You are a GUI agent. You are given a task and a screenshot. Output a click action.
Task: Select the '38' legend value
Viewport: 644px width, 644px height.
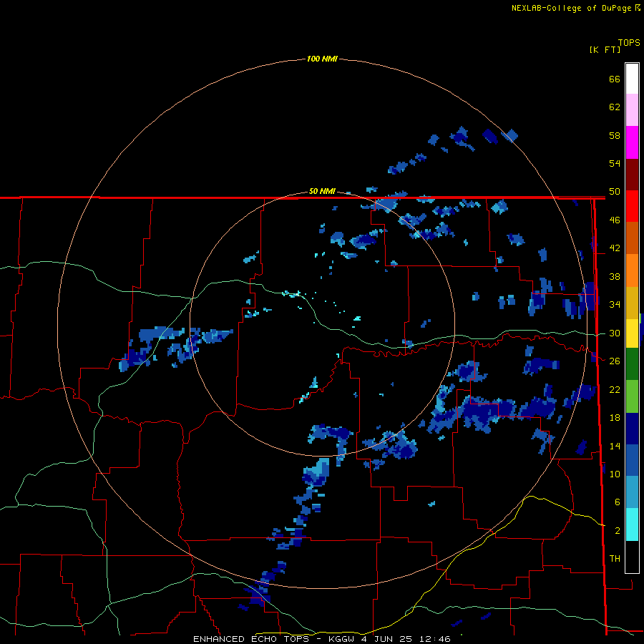[615, 276]
